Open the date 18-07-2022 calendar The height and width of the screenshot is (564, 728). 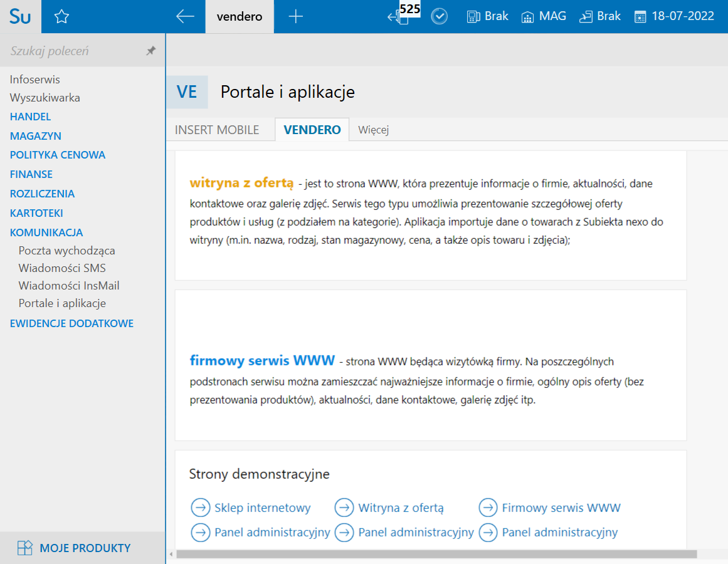pos(674,16)
